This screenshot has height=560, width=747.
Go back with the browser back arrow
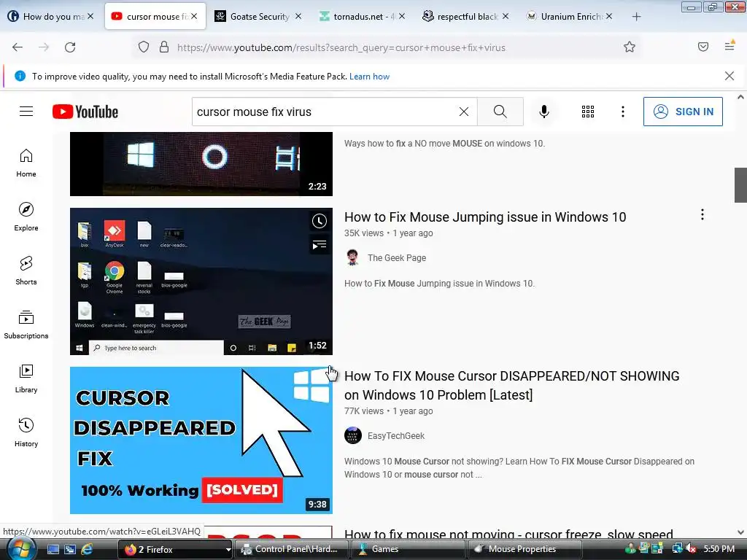[18, 47]
